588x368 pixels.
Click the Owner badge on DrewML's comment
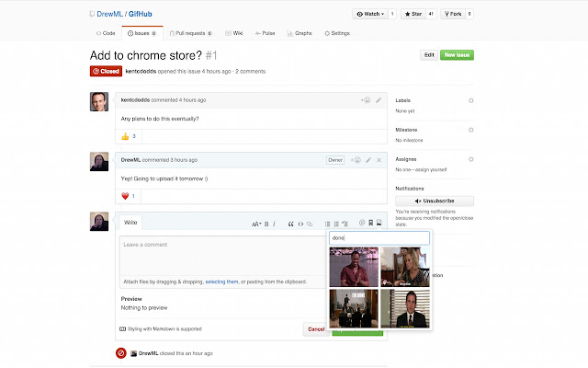click(335, 160)
